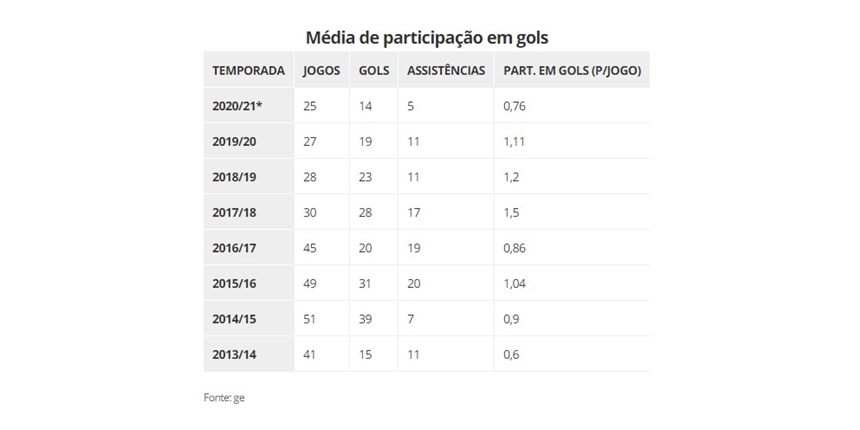Select the 1,04 participation cell for 2015/16
Viewport: 860px width, 430px height.
[516, 284]
